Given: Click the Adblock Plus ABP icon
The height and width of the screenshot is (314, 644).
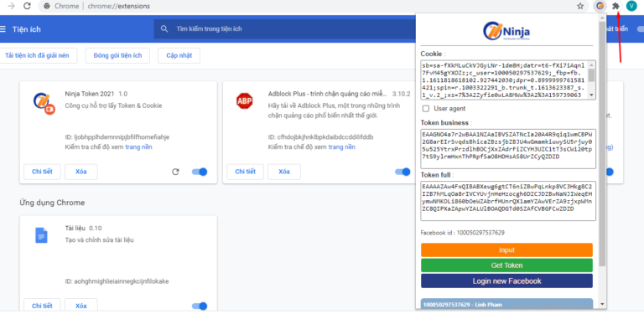Looking at the screenshot, I should [x=244, y=100].
